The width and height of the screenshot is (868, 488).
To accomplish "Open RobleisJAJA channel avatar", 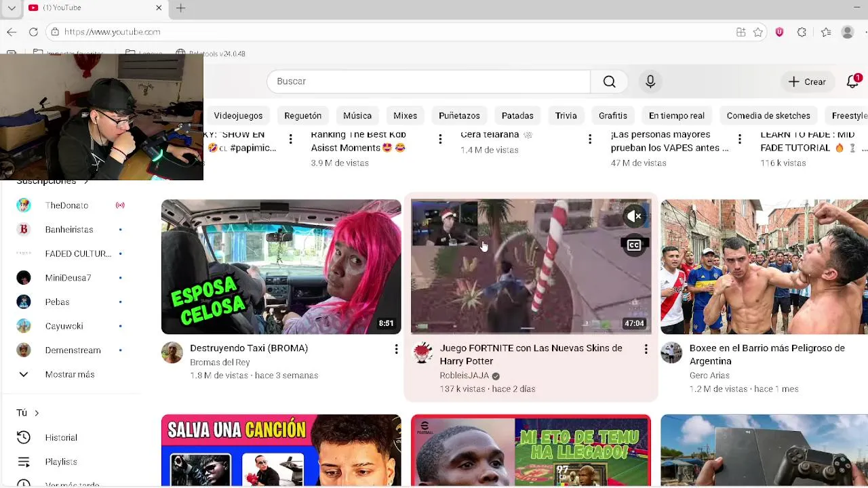I will pos(422,352).
